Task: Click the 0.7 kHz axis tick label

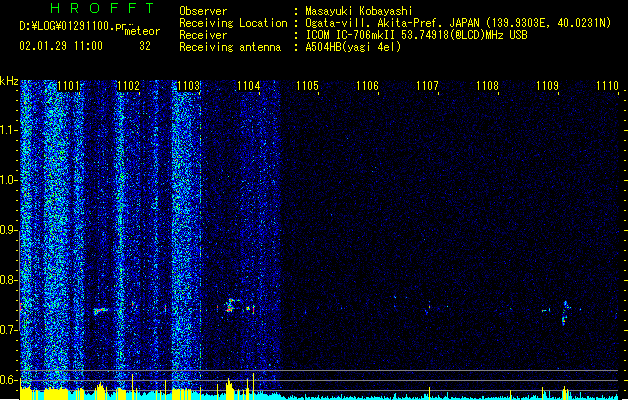Action: (8, 330)
